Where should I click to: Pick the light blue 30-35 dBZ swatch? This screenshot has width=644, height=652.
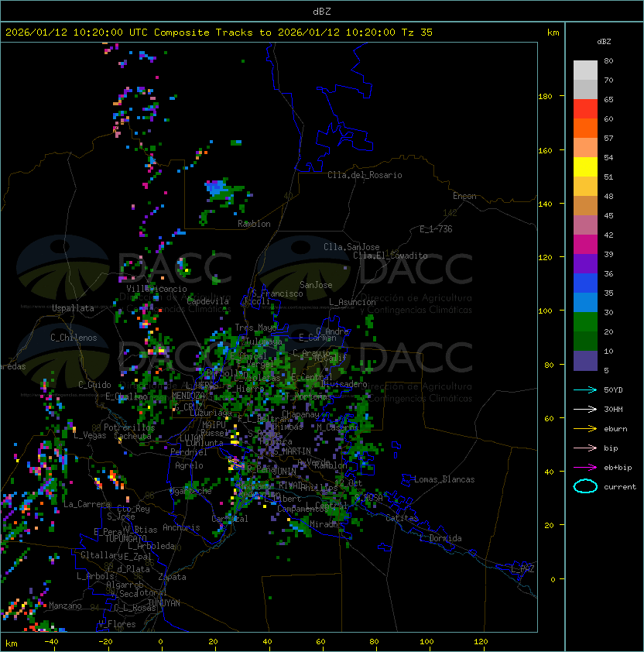click(x=585, y=302)
